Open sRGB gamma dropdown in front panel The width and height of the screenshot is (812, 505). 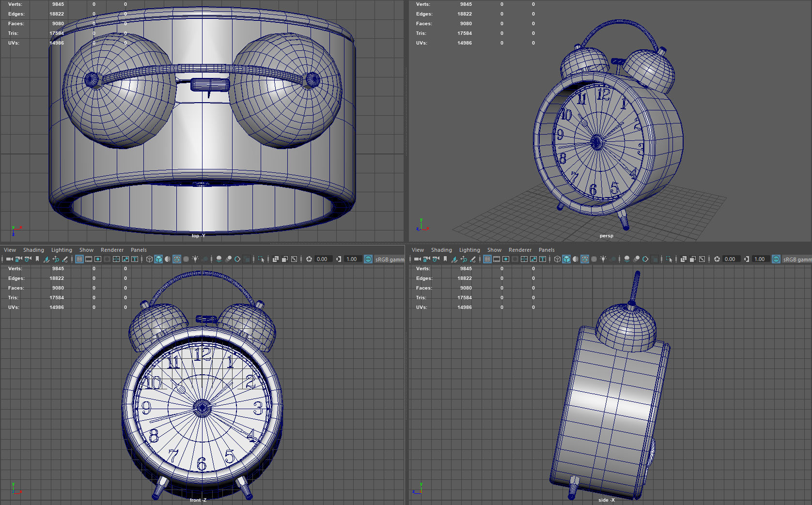[389, 259]
